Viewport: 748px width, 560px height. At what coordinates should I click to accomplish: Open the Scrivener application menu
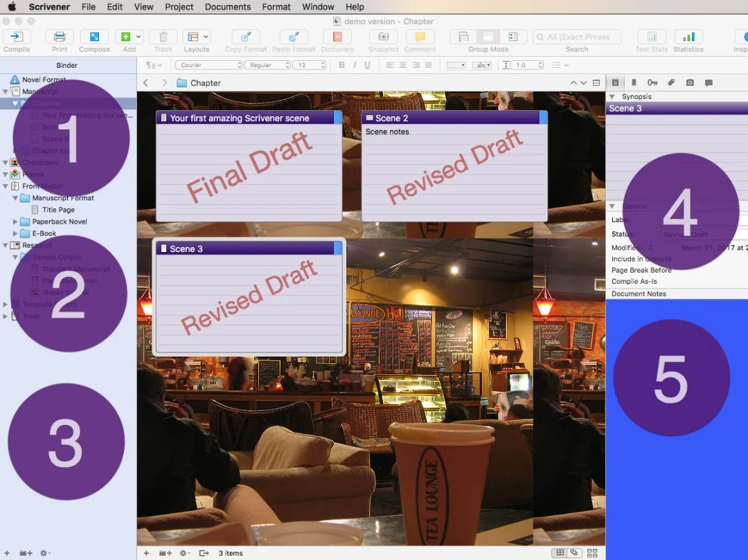pos(49,7)
